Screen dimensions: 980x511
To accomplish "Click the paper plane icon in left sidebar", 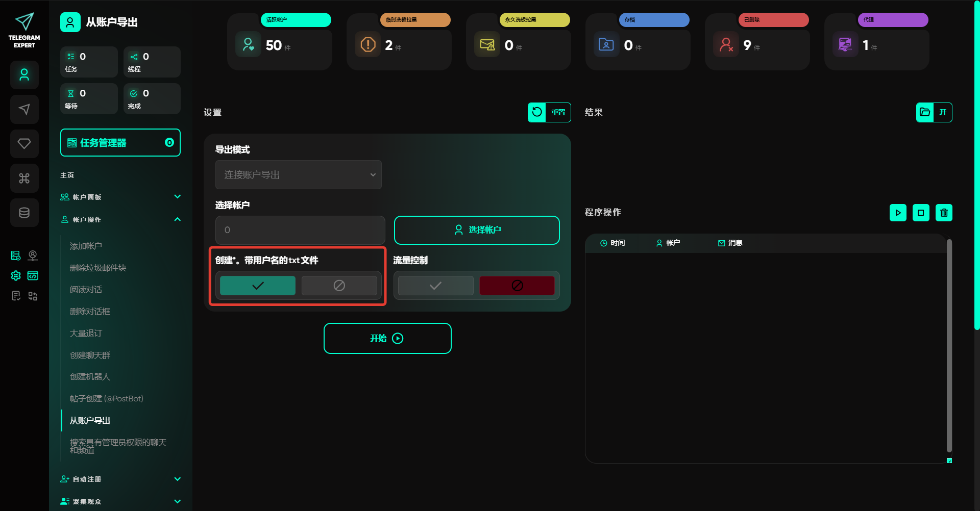I will (24, 109).
